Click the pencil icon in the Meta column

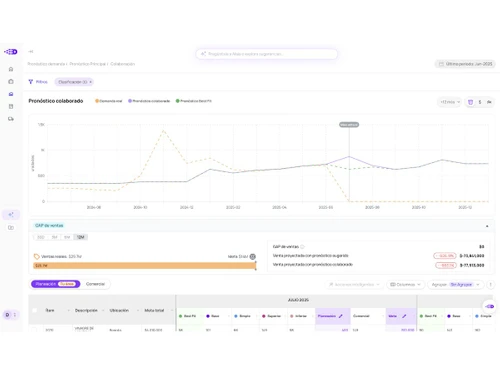tap(404, 316)
